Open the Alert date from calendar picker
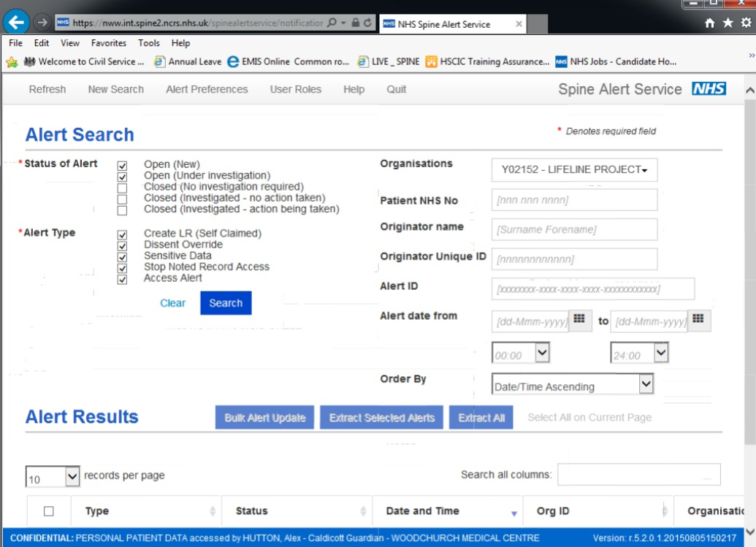 (579, 320)
